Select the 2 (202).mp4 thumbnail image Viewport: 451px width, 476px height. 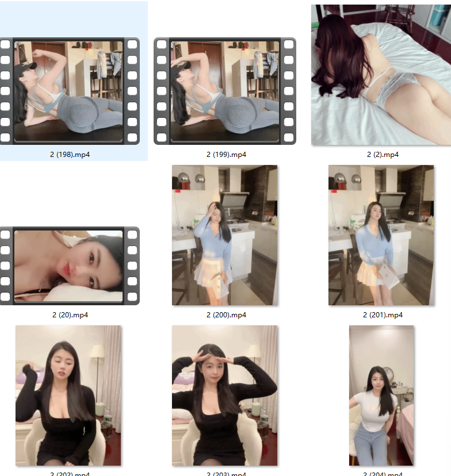click(68, 396)
